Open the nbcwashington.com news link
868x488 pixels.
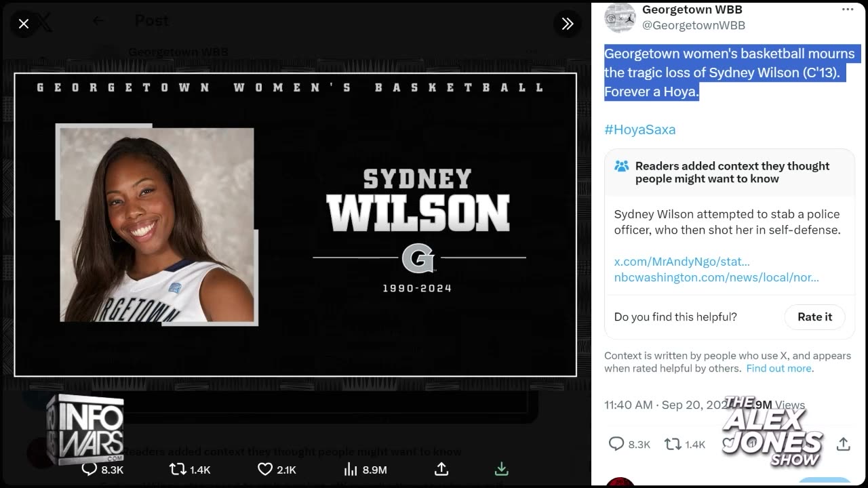coord(716,277)
